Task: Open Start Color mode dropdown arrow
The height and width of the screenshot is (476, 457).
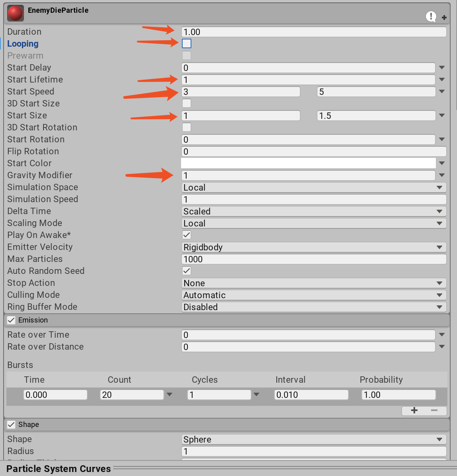Action: 442,163
